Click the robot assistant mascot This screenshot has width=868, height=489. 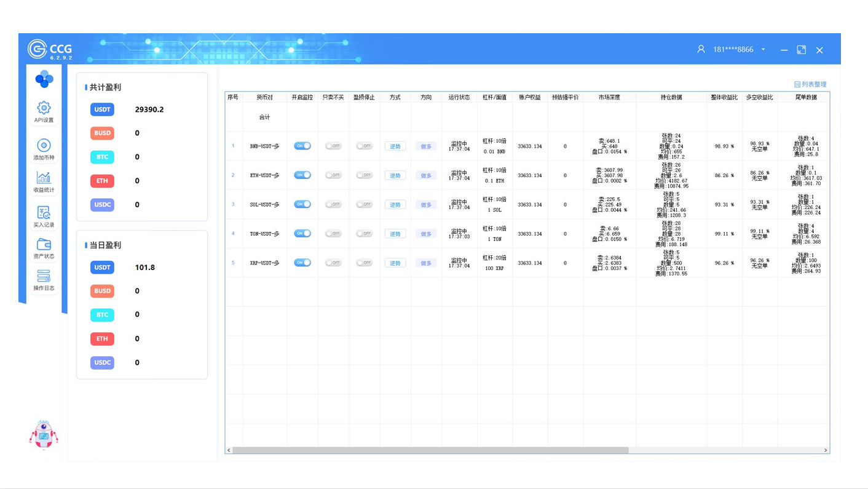point(44,435)
